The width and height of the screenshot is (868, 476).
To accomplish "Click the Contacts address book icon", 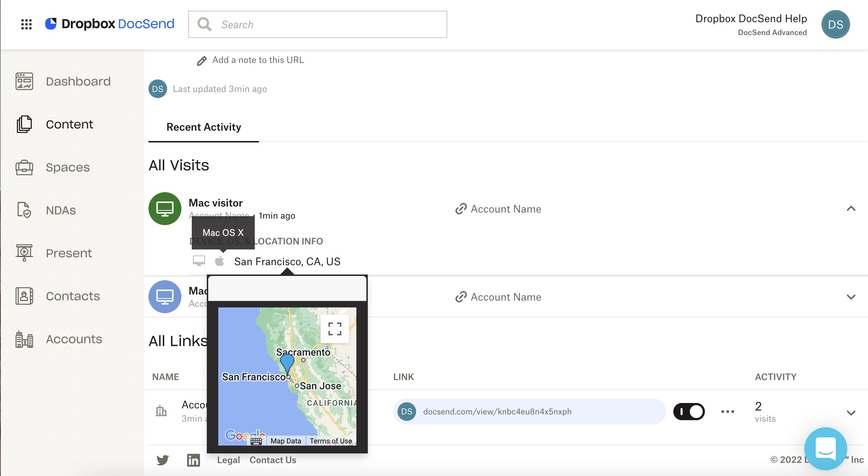I will (x=24, y=296).
